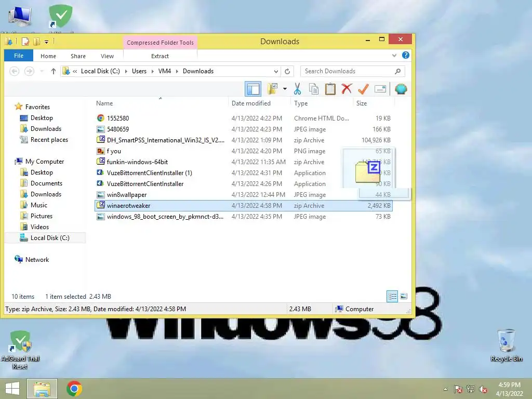This screenshot has width=532, height=399.
Task: Open the Extract ribbon tab
Action: (x=160, y=56)
